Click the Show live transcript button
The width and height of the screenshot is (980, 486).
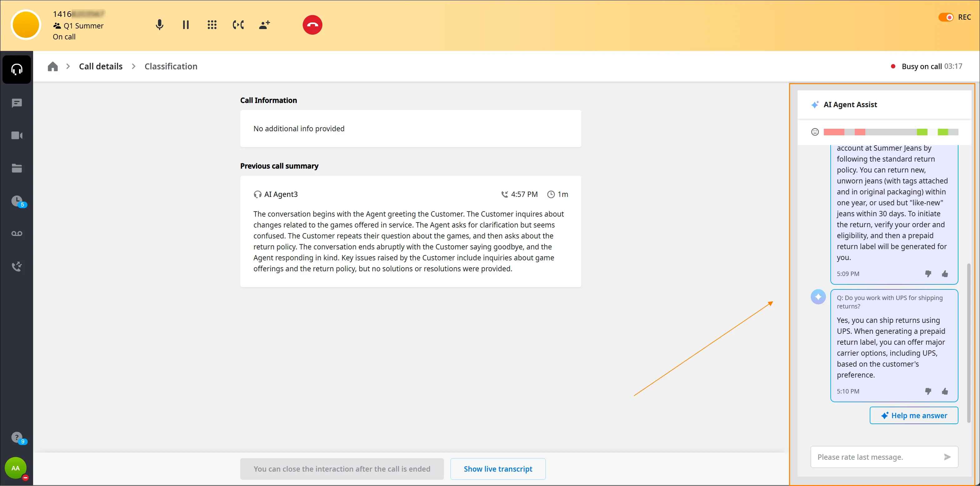tap(498, 469)
